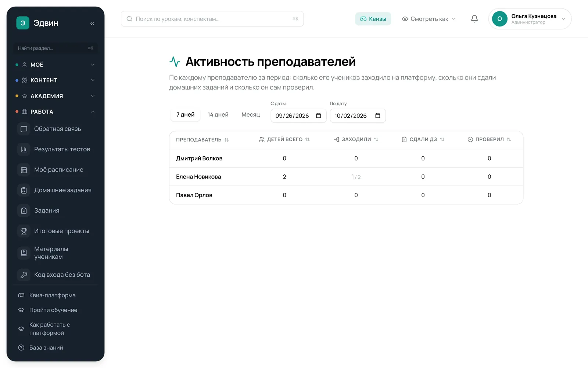588x368 pixels.
Task: Select the 14 дней period tab
Action: pos(218,114)
